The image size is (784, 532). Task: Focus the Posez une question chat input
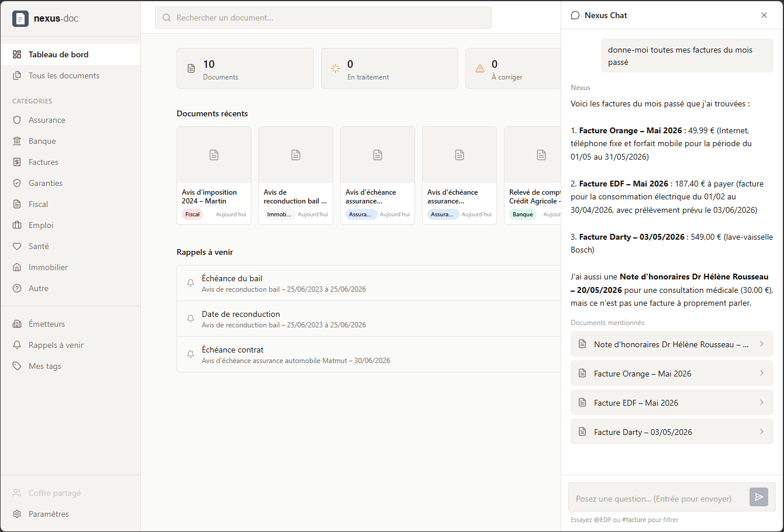[659, 498]
